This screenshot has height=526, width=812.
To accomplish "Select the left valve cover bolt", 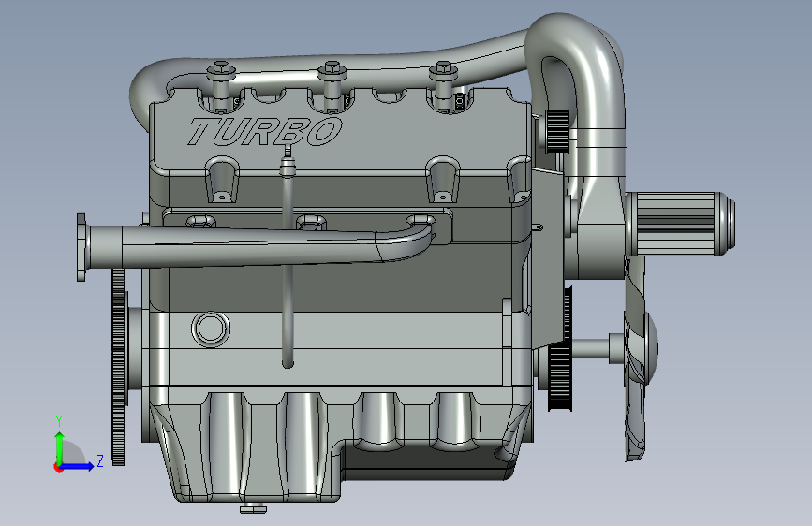I will coord(221,86).
